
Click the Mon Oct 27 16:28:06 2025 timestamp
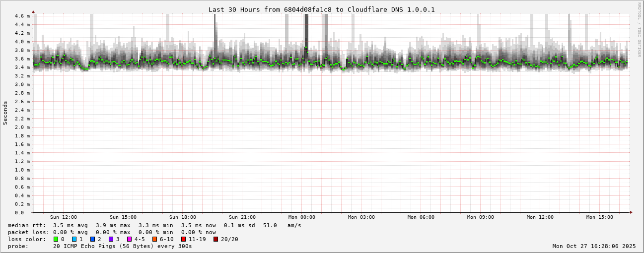[594, 246]
